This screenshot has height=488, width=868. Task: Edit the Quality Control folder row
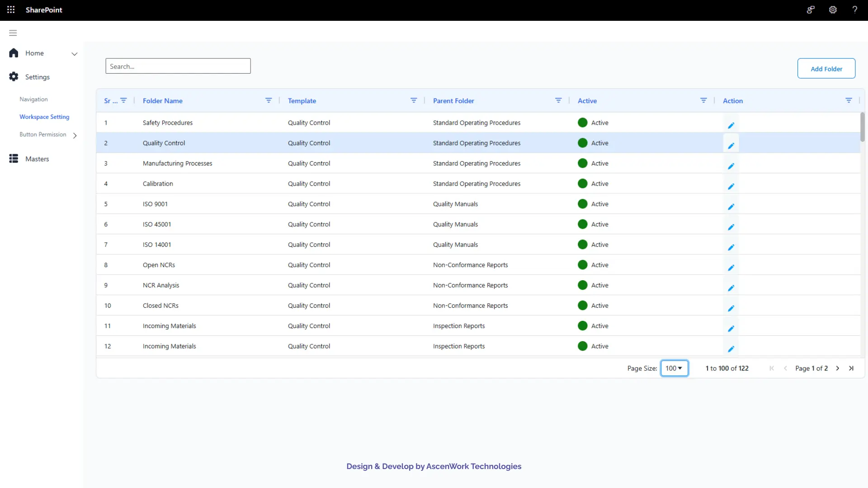pyautogui.click(x=731, y=145)
